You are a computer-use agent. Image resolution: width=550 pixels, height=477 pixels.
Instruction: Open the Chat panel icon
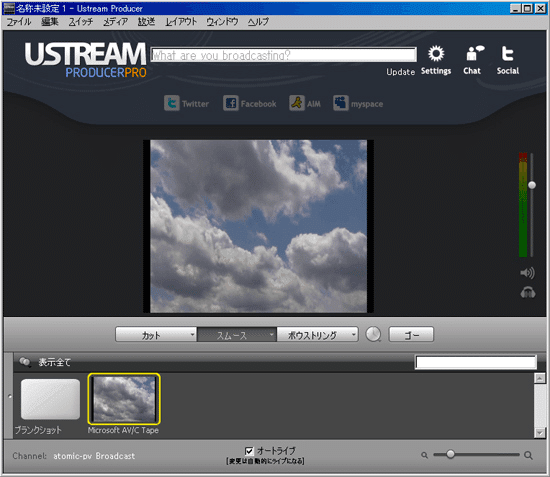coord(474,53)
